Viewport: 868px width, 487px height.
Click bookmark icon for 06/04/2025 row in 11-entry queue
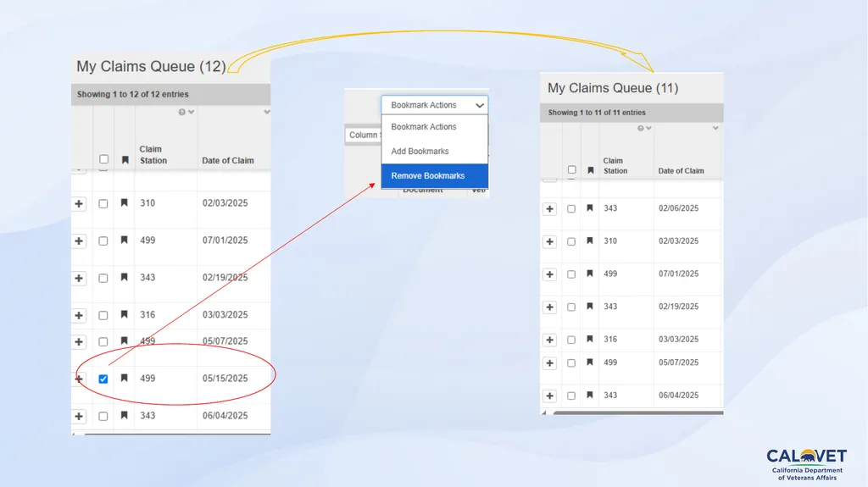click(x=590, y=396)
